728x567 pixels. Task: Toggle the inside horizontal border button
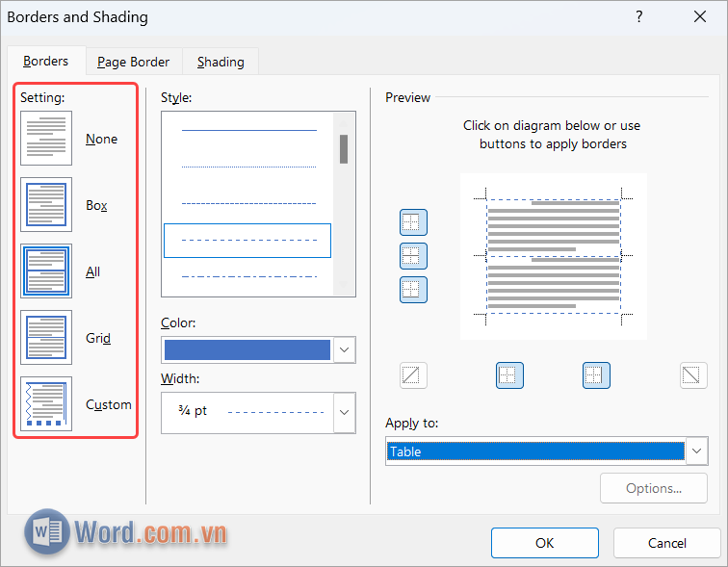coord(413,256)
